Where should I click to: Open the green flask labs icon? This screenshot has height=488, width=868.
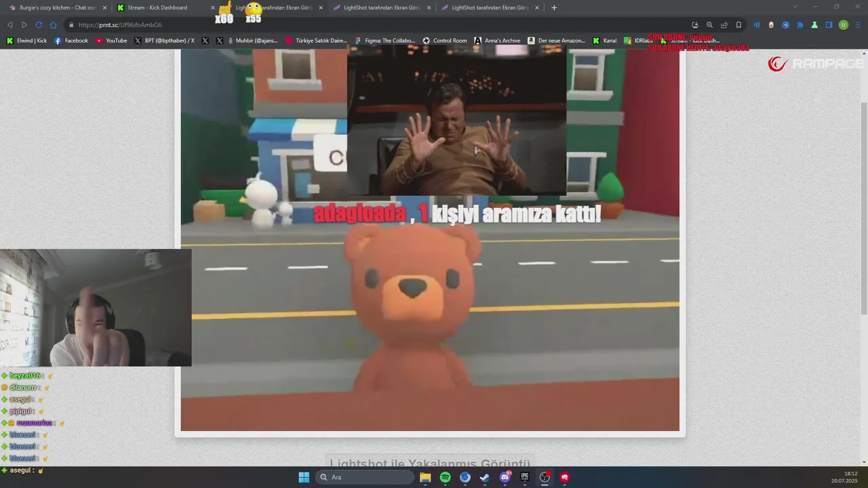click(x=814, y=25)
